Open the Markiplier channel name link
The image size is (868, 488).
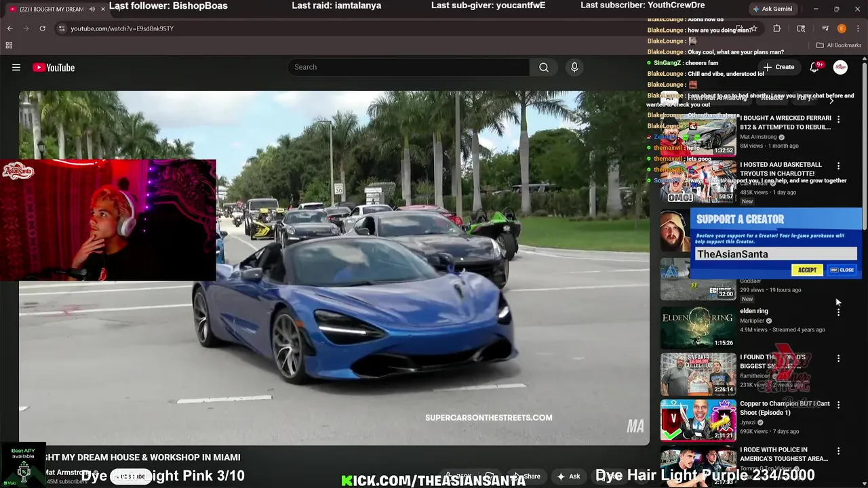coord(751,321)
